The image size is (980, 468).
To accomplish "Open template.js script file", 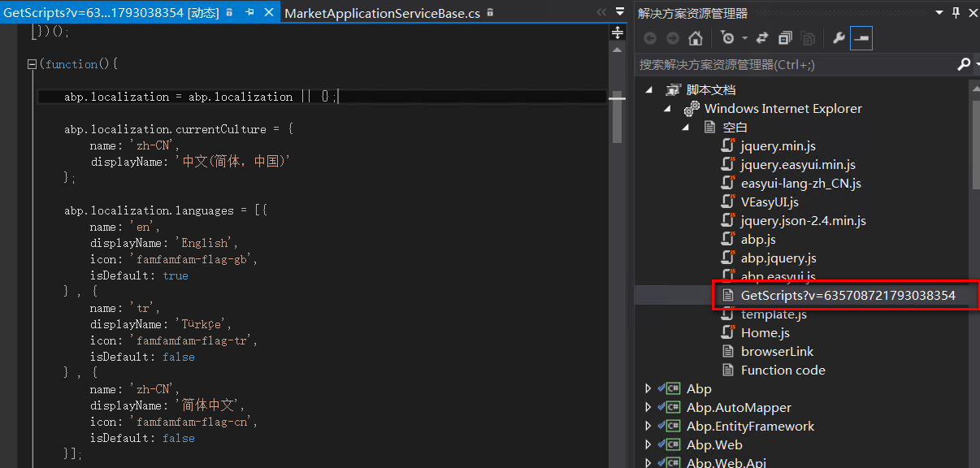I will tap(774, 314).
